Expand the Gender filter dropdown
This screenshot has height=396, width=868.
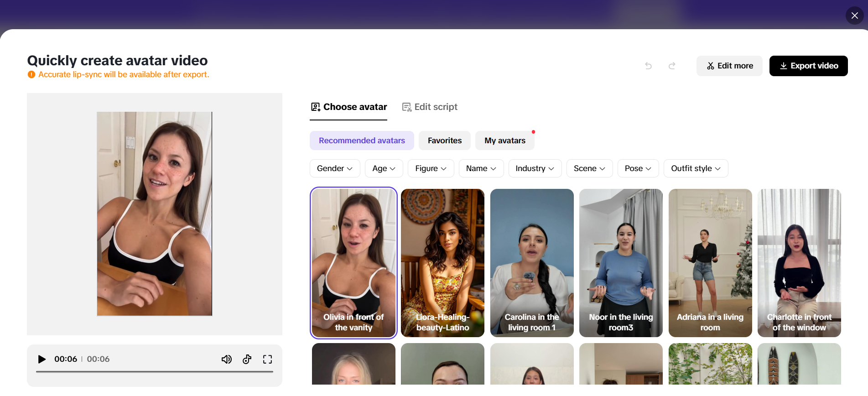335,168
